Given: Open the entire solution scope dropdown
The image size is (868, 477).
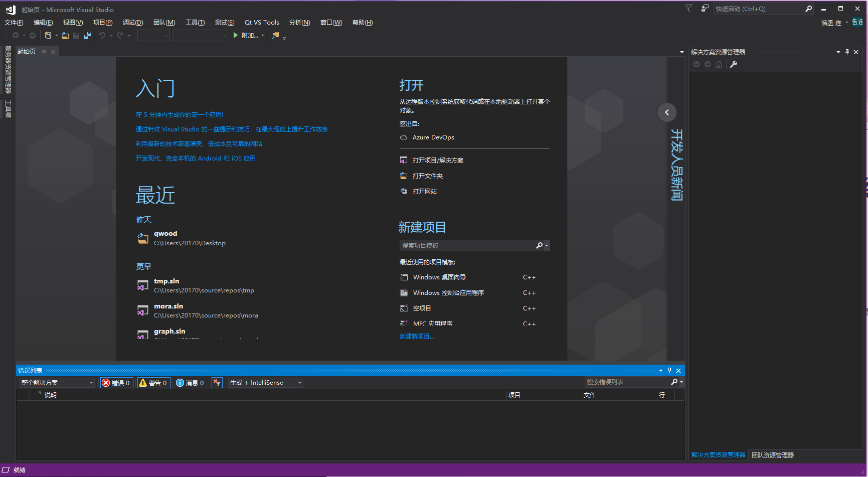Looking at the screenshot, I should click(57, 383).
